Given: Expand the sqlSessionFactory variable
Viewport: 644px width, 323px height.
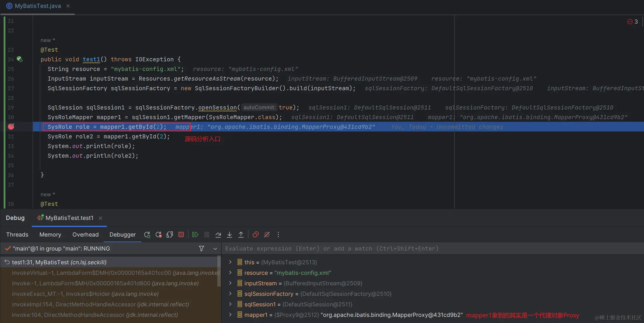Looking at the screenshot, I should (230, 294).
